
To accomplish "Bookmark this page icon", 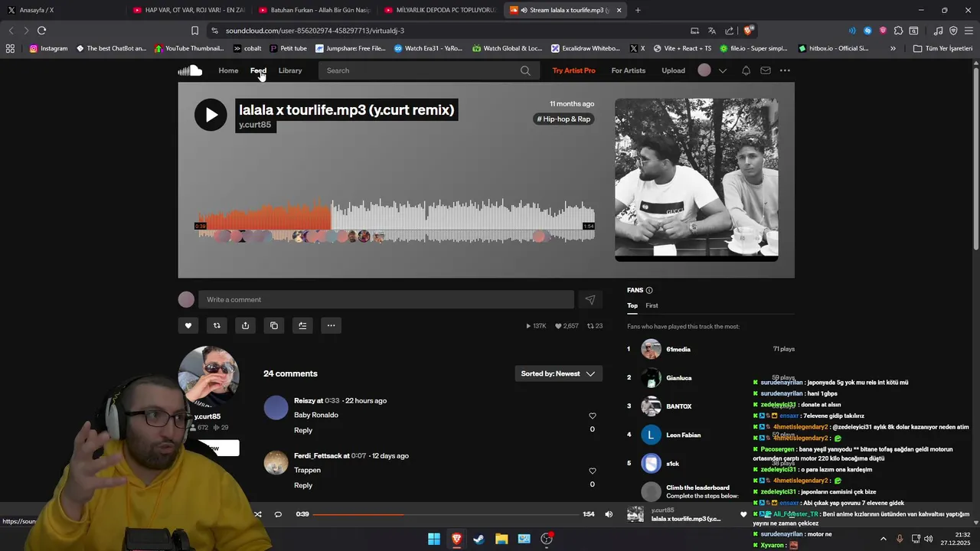I will pos(194,31).
